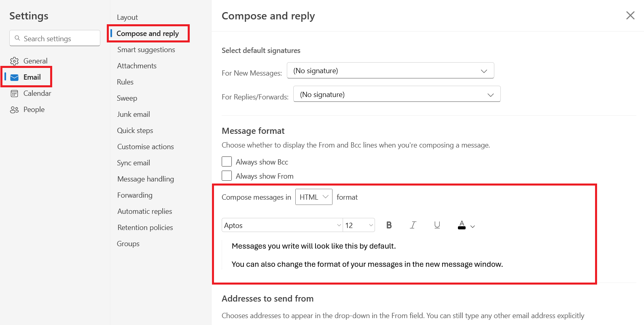This screenshot has height=325, width=644.
Task: Click the 'You can also change the format' preview line
Action: (367, 264)
